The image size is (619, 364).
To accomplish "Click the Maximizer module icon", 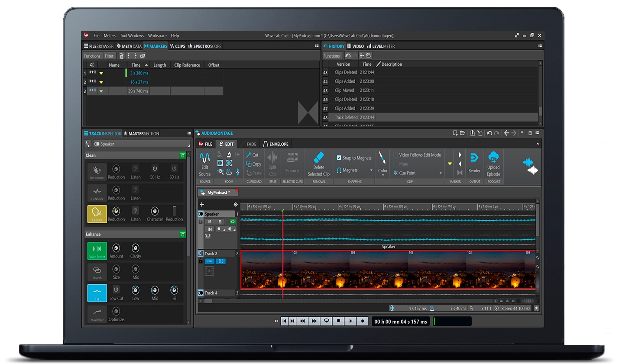I will (x=97, y=313).
